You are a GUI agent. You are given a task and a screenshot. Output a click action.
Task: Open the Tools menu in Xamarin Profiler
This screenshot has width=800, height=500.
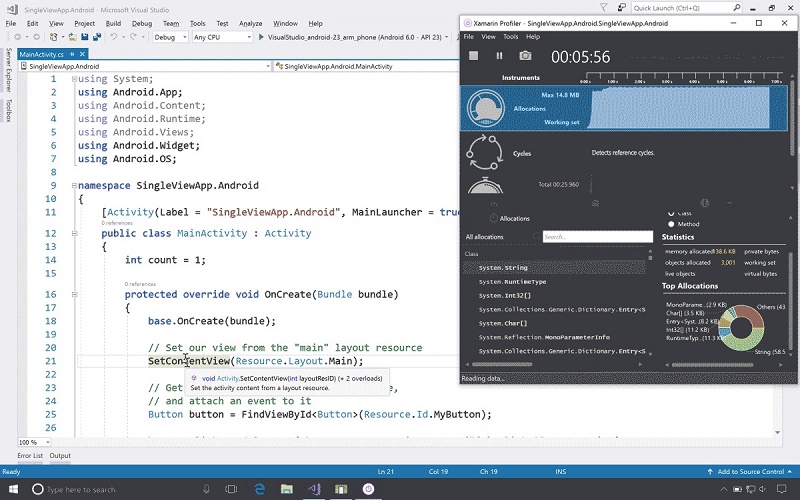(x=511, y=37)
